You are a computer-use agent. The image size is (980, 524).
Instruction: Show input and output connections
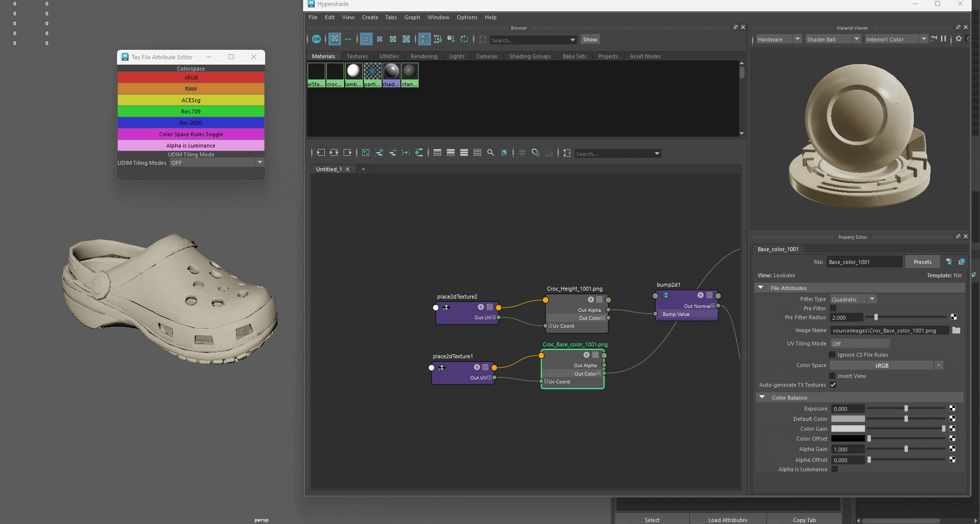[334, 153]
